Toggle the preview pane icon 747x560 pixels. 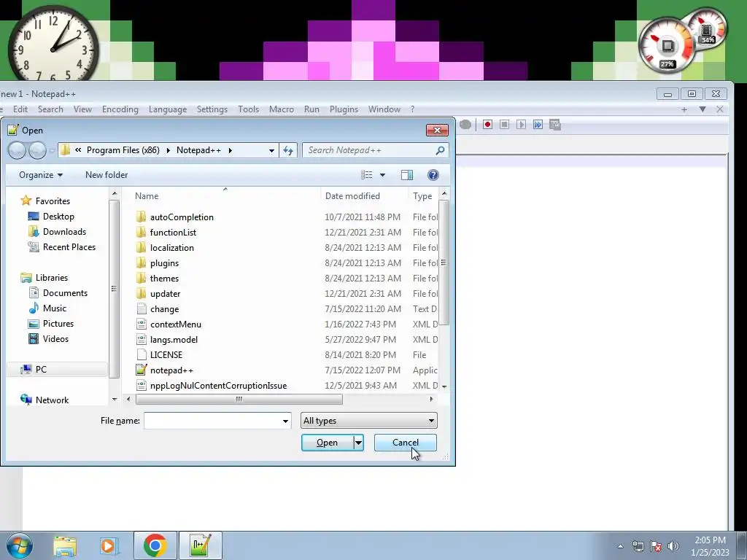point(407,175)
